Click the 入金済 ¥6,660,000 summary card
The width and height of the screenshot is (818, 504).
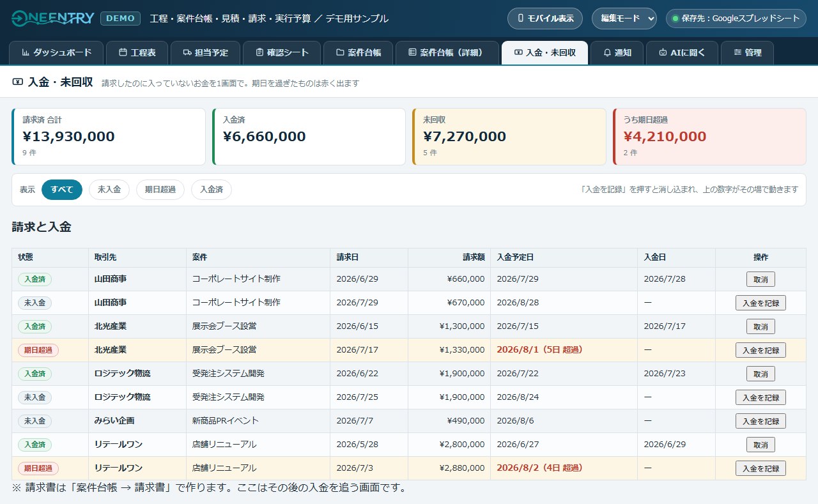coord(309,137)
